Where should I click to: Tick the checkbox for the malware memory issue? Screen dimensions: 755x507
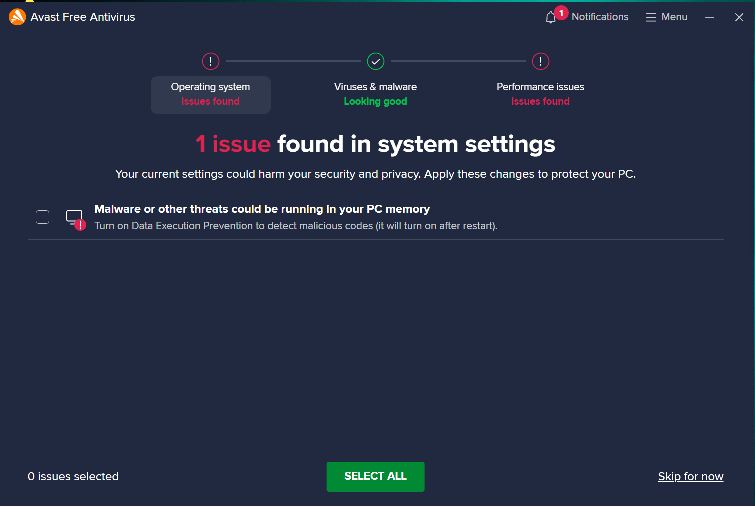point(42,217)
